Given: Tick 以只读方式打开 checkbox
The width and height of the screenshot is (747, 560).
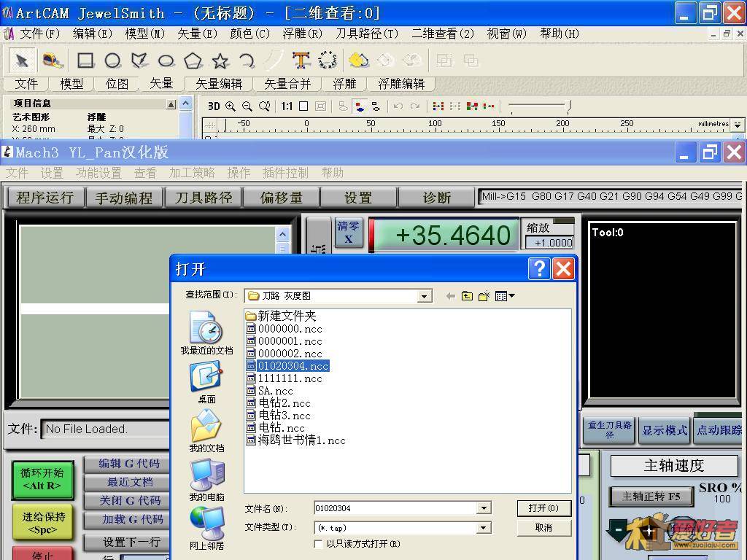Looking at the screenshot, I should coord(318,544).
